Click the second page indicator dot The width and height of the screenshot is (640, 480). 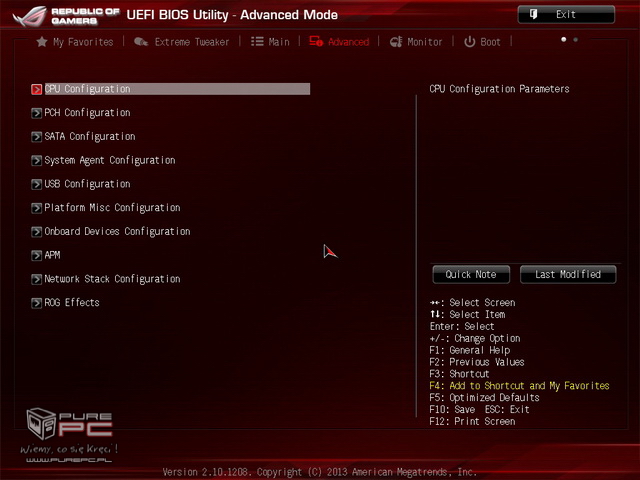pos(576,40)
